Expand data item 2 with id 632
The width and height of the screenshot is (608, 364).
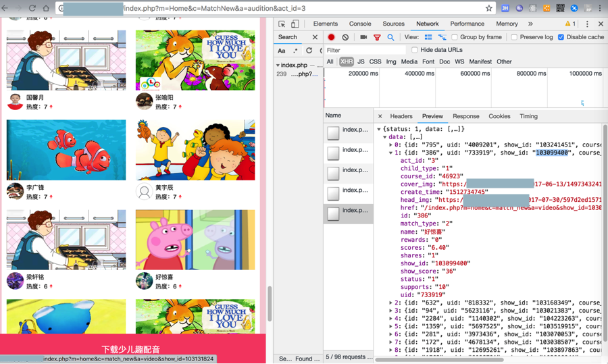click(391, 303)
